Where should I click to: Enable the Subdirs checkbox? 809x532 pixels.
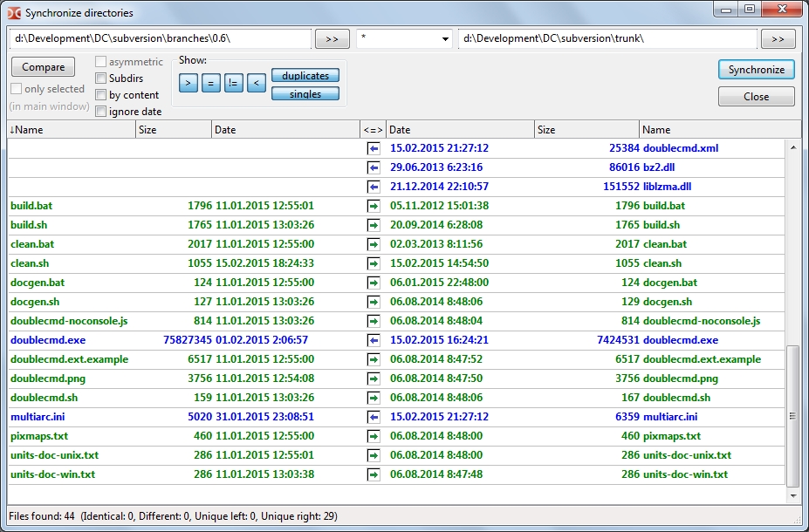tap(101, 78)
